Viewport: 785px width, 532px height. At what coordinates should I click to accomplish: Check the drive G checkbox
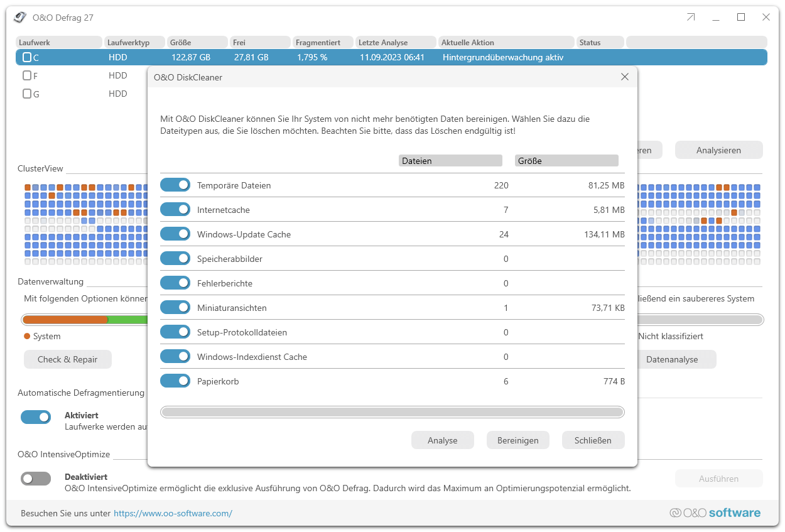[27, 94]
